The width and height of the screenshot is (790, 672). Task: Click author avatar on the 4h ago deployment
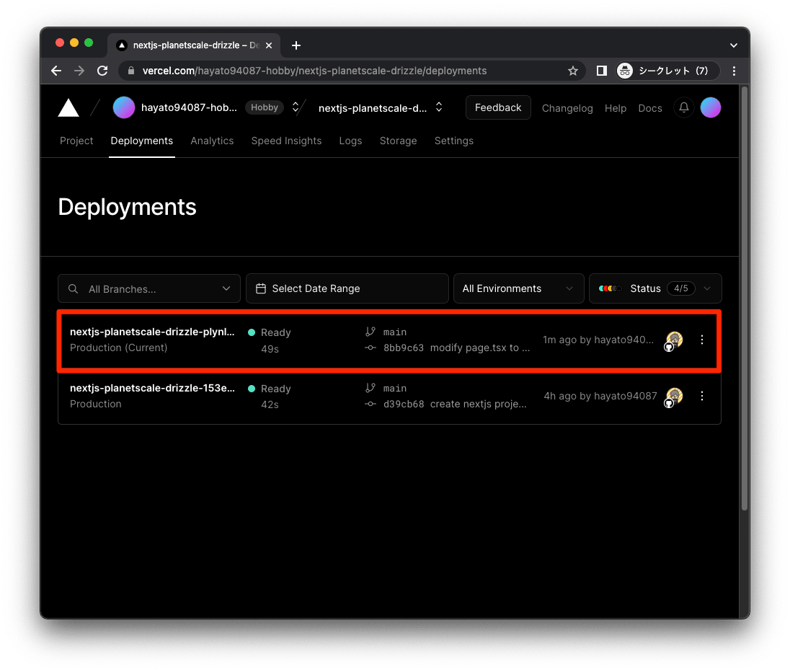[674, 397]
